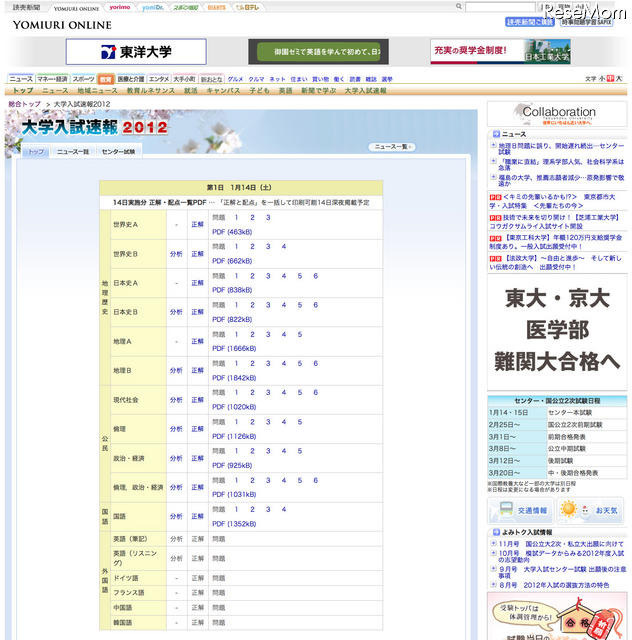Open 地理B PDF (1842kB)

pyautogui.click(x=234, y=378)
